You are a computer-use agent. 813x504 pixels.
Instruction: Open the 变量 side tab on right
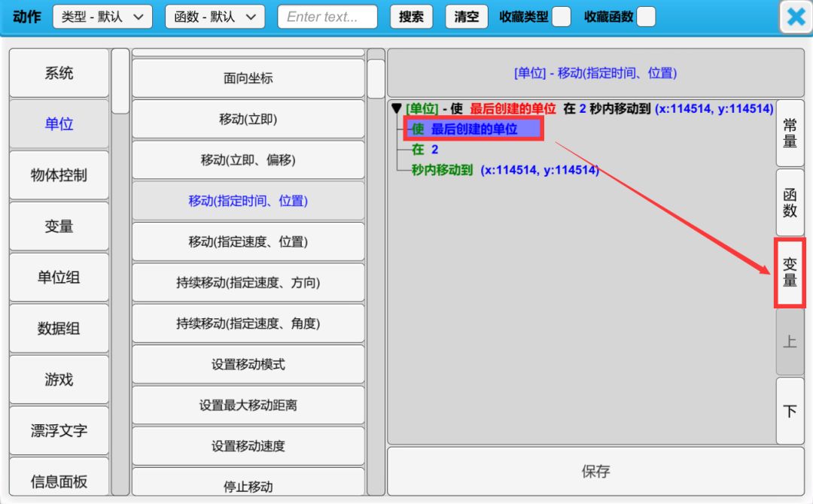pyautogui.click(x=790, y=272)
